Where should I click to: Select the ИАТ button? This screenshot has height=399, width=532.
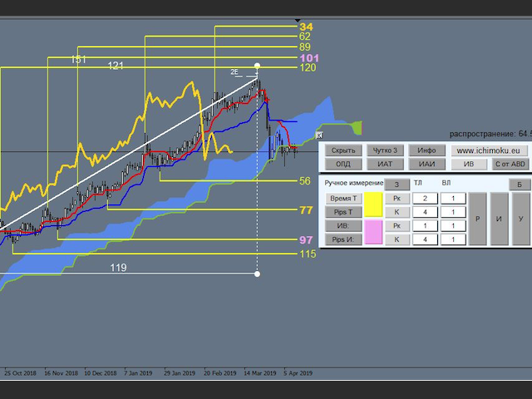pos(385,165)
